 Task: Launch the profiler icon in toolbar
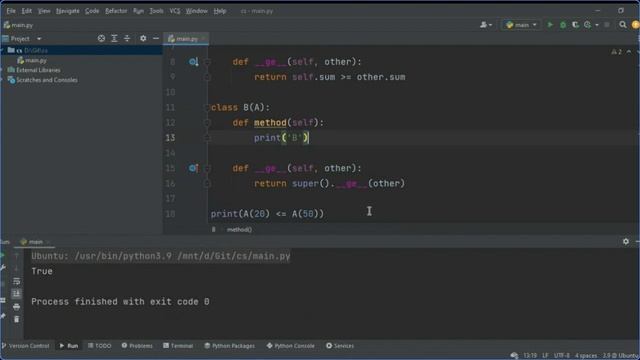pos(587,25)
